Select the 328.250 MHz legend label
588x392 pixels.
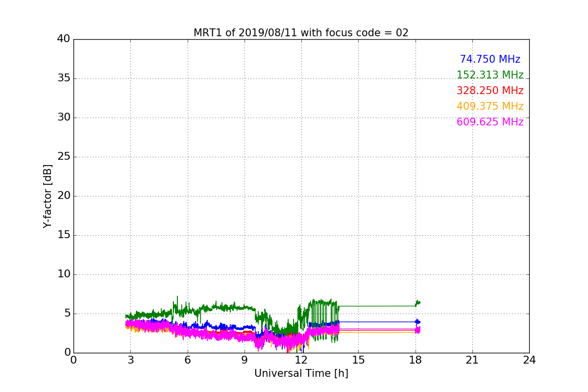490,91
